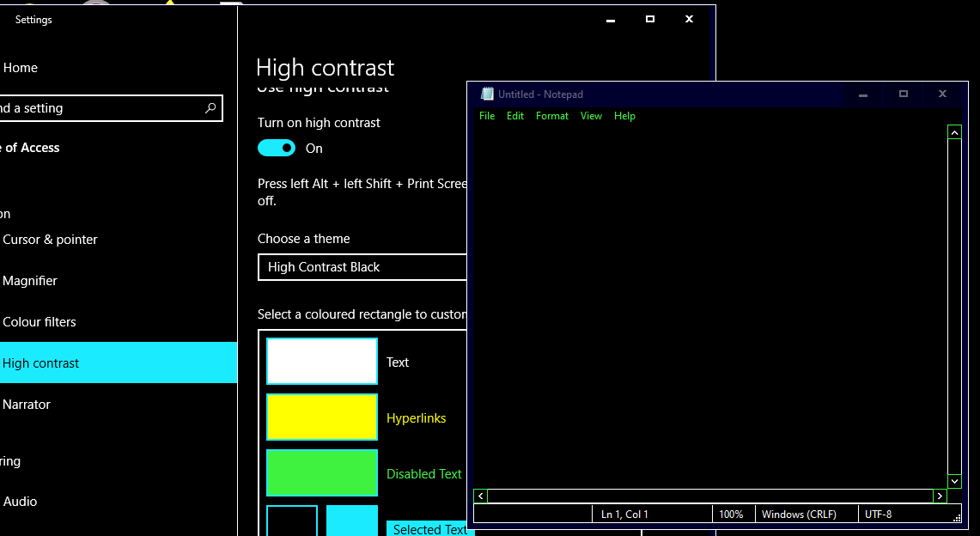Click the Notepad app icon in title bar

point(488,94)
